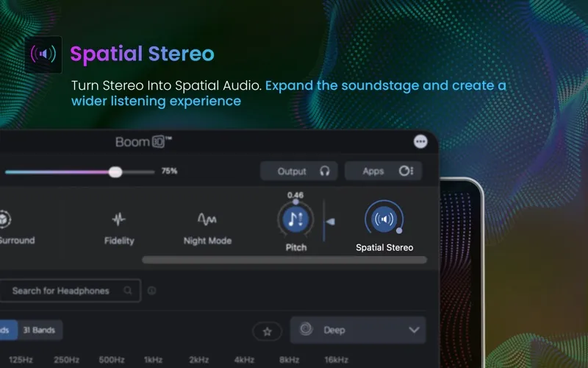588x368 pixels.
Task: Click the 2kHz band label
Action: point(198,360)
